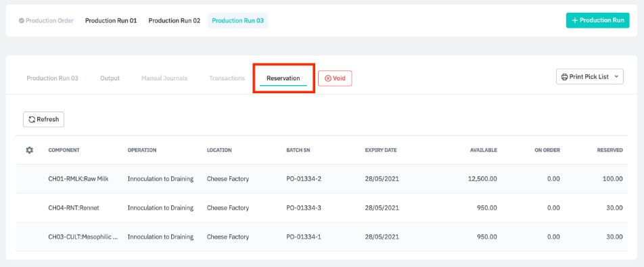Screen dimensions: 644x267
Task: Click the printer icon on Print Pick List
Action: tap(564, 76)
